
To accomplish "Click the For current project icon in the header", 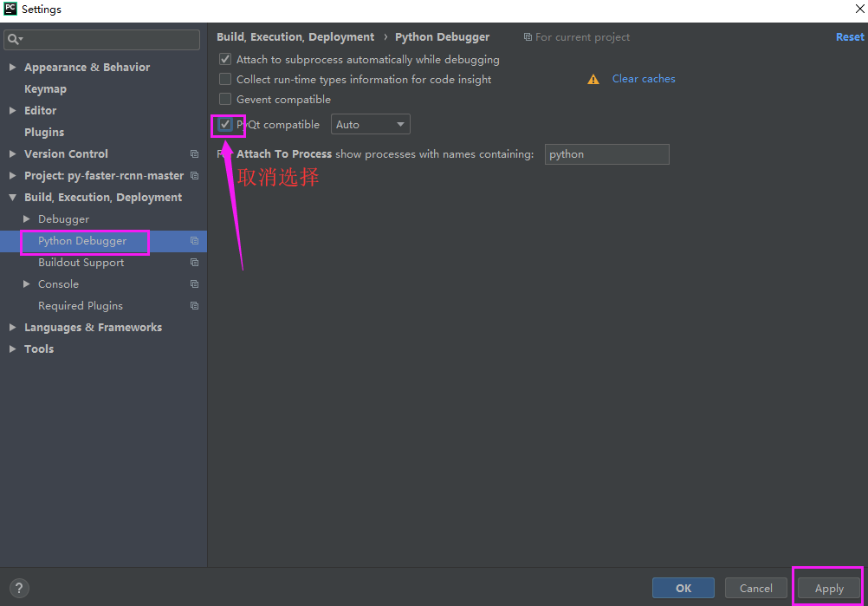I will pyautogui.click(x=528, y=36).
